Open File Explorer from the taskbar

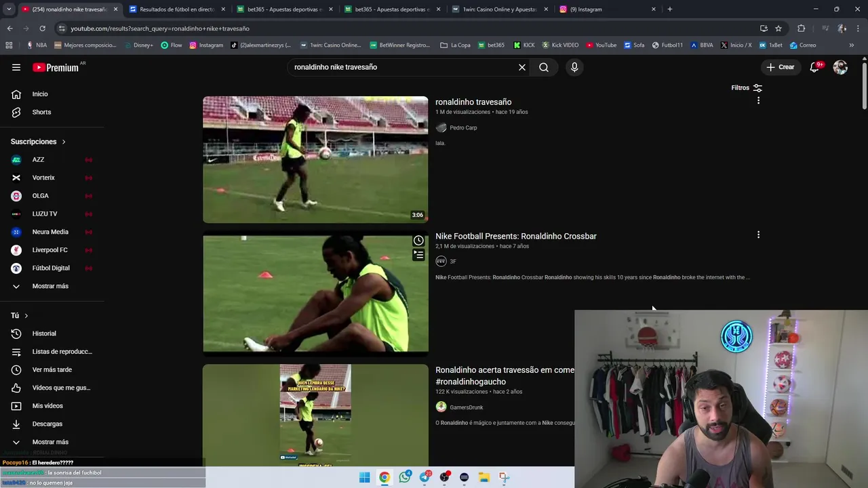tap(484, 477)
